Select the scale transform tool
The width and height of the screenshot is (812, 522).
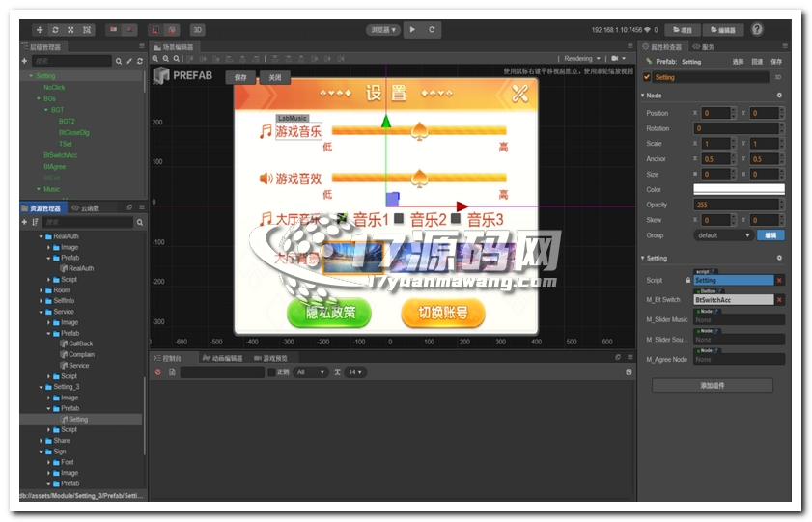(70, 30)
